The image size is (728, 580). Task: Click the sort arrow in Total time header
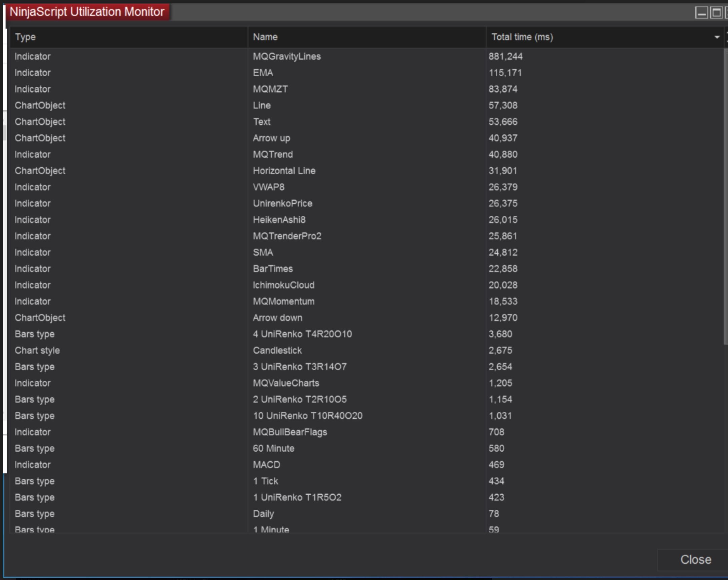click(x=717, y=37)
